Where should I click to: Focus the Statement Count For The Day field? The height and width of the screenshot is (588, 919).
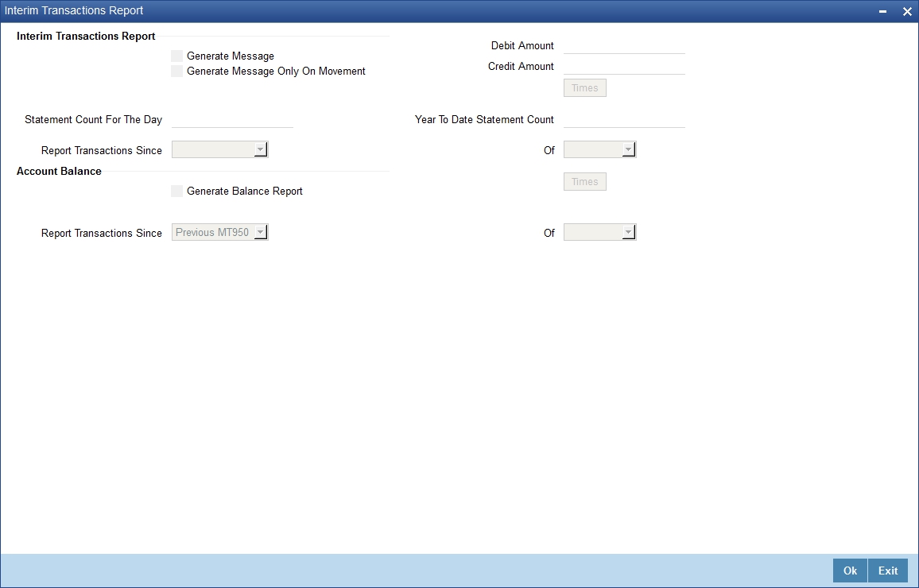coord(232,119)
